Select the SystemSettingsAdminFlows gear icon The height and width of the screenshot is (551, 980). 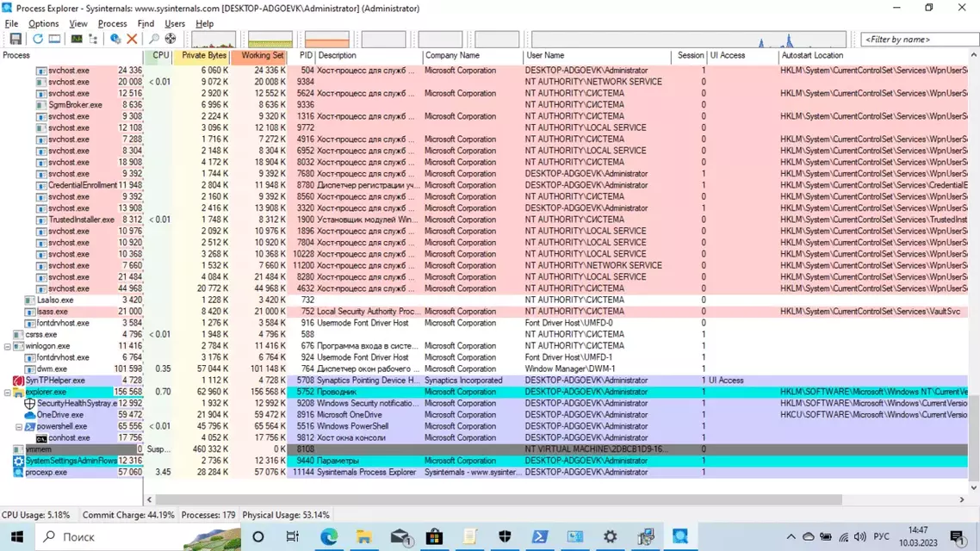pos(18,461)
